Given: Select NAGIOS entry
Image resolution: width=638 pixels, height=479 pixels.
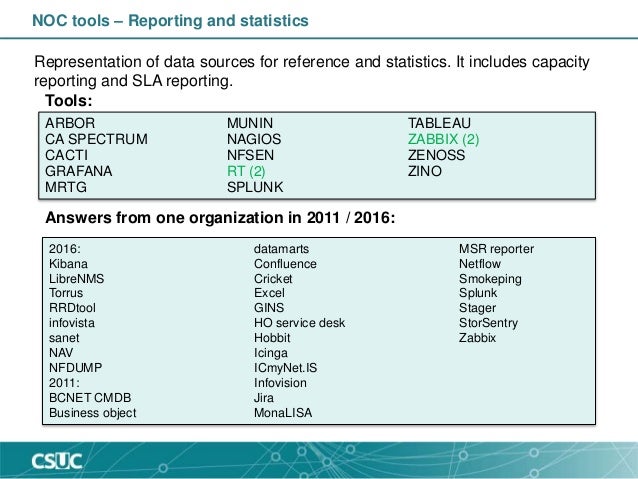Looking at the screenshot, I should click(x=254, y=139).
